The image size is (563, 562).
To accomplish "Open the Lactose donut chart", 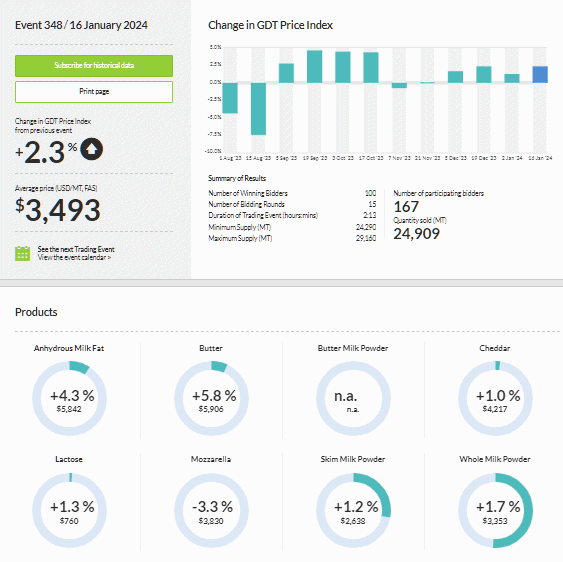I will tap(69, 510).
